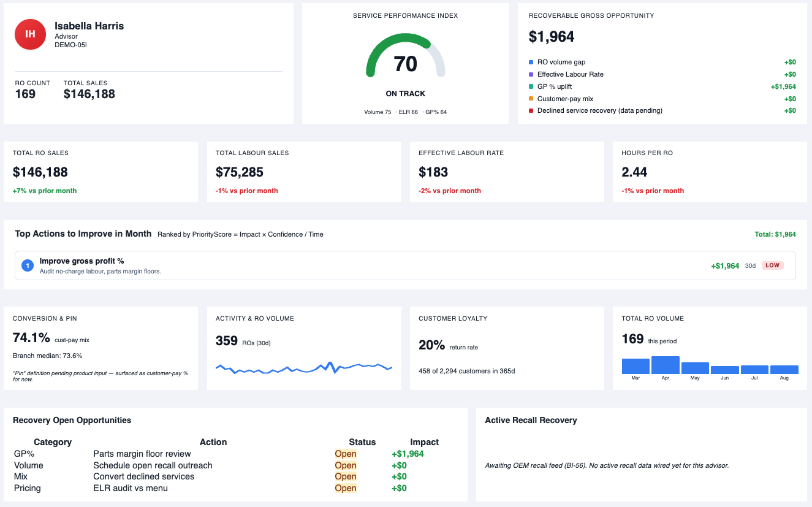Open the Total Labour Sales card
The height and width of the screenshot is (507, 812).
tap(304, 172)
